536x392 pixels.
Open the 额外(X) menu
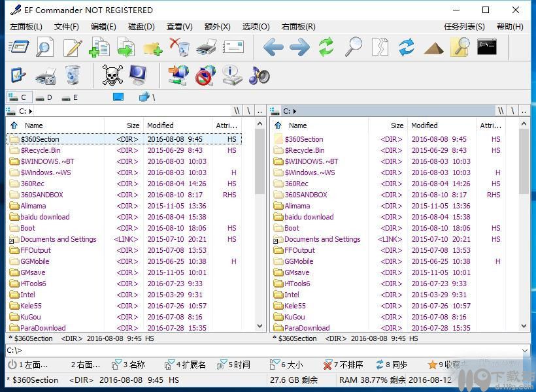click(x=218, y=27)
